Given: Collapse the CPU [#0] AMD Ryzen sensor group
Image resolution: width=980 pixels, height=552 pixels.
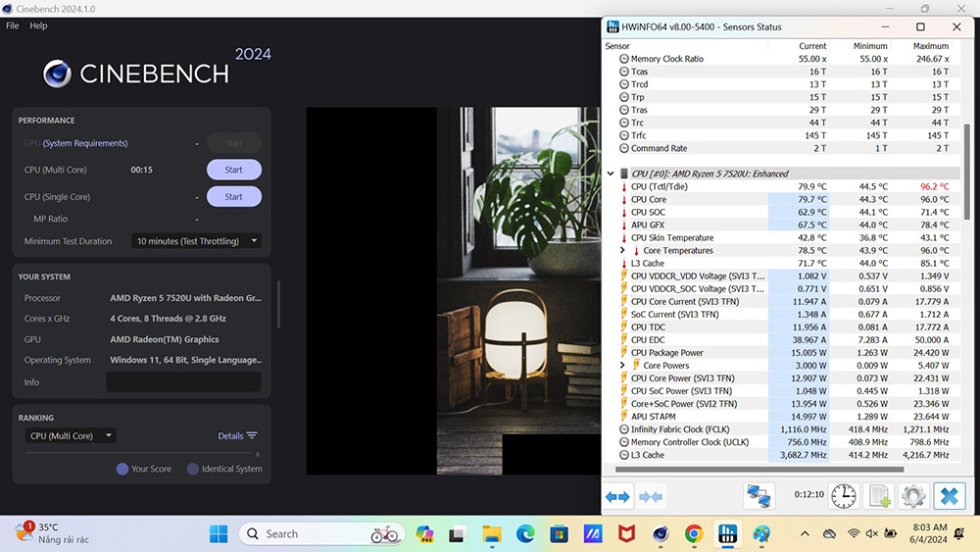Looking at the screenshot, I should click(611, 174).
